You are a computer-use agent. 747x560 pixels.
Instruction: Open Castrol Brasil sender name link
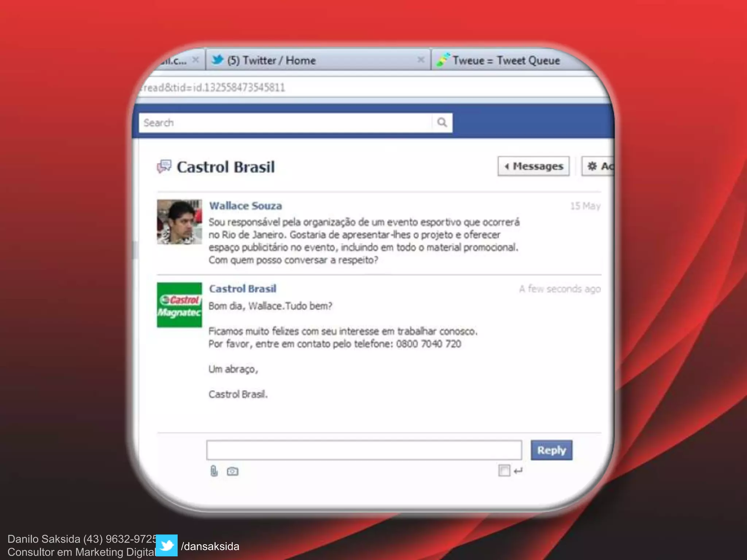[243, 289]
